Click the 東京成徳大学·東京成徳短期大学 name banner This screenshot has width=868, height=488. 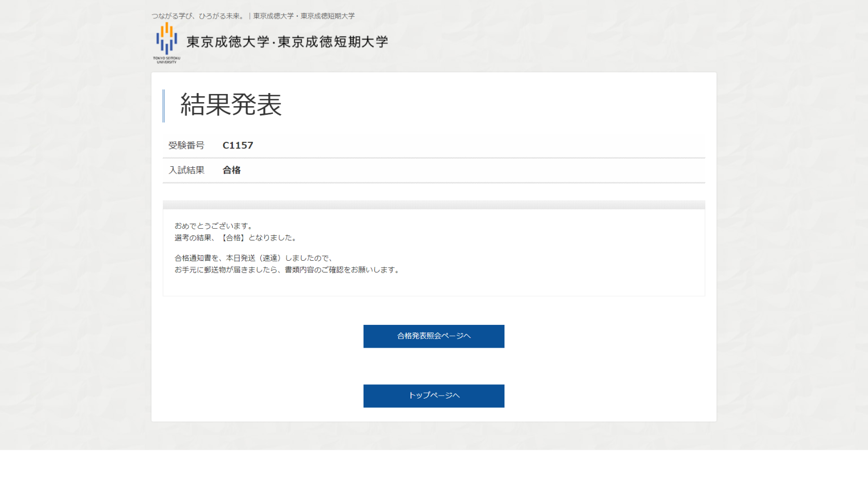click(x=287, y=42)
